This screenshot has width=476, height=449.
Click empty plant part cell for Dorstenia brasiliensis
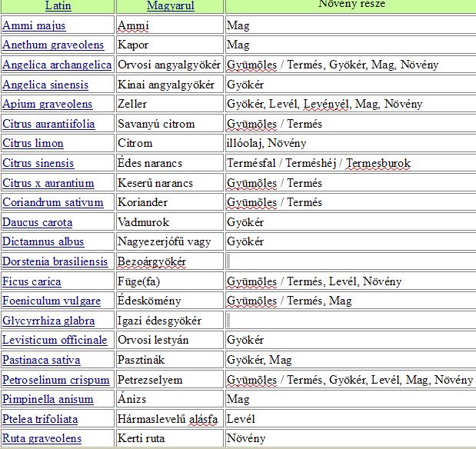350,261
